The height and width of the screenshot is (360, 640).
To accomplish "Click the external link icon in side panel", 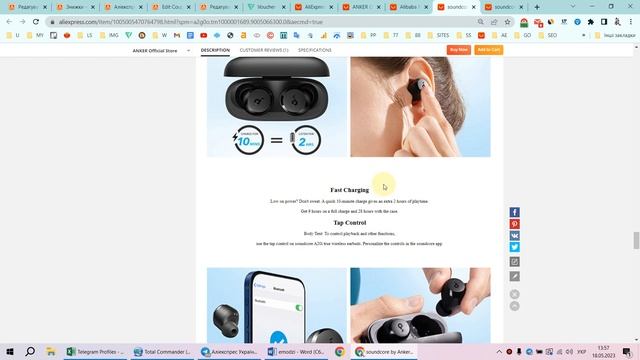I will (514, 262).
